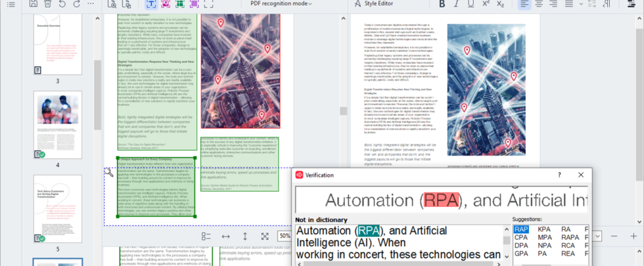Click the Verification dialog help question mark

(560, 175)
